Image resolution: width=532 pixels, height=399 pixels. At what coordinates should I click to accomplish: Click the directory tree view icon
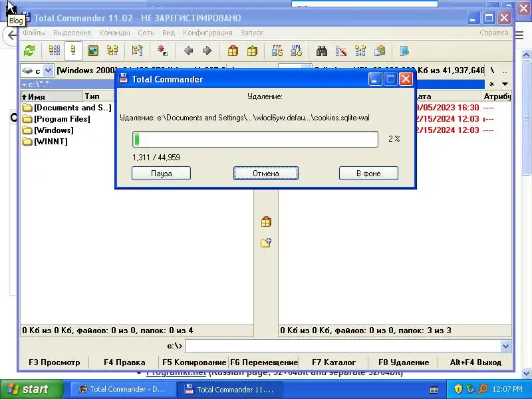point(112,51)
